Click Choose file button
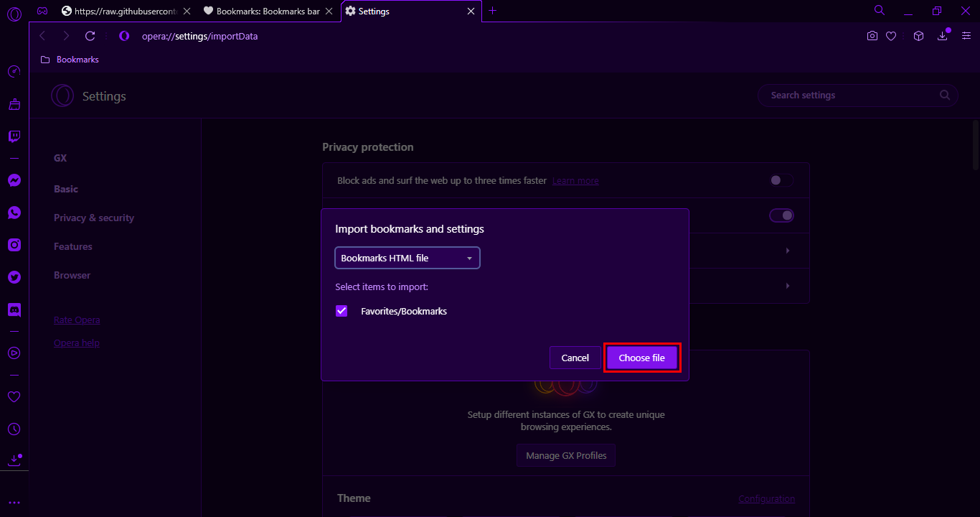This screenshot has width=980, height=517. 642,358
